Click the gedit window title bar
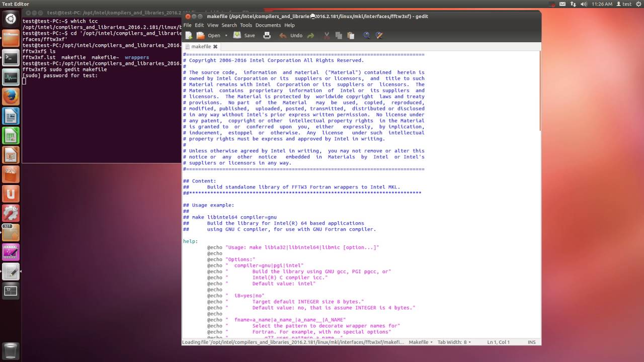This screenshot has height=362, width=644. pos(361,16)
